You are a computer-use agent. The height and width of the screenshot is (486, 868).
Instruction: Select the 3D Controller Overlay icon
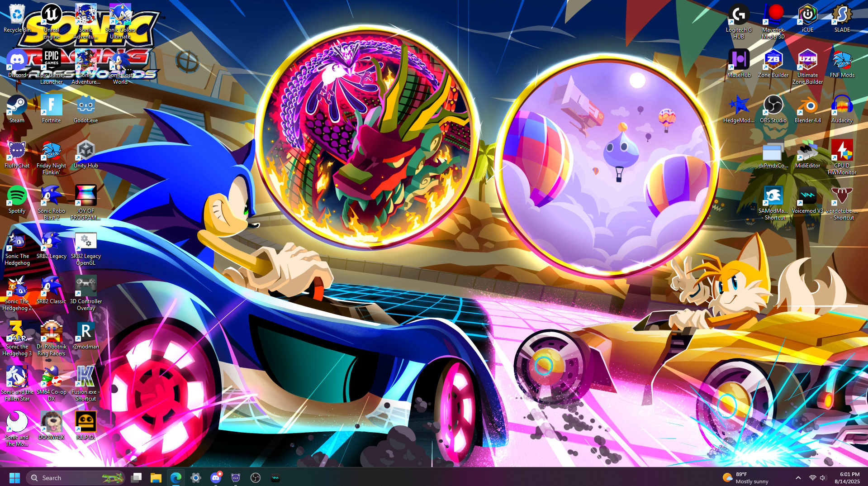86,293
